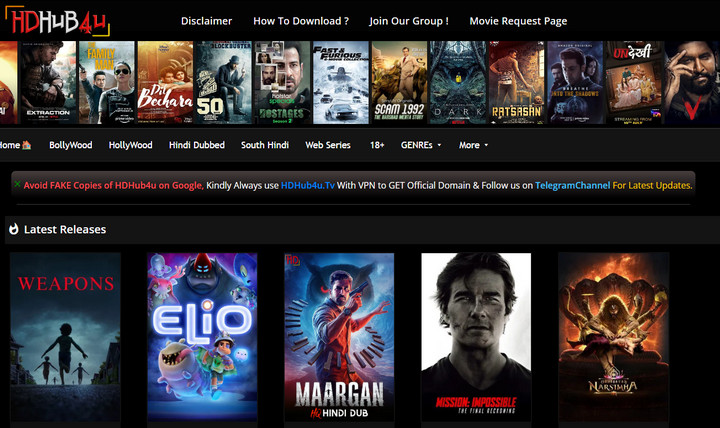Viewport: 720px width, 428px height.
Task: Open the Web Series section
Action: pyautogui.click(x=328, y=145)
